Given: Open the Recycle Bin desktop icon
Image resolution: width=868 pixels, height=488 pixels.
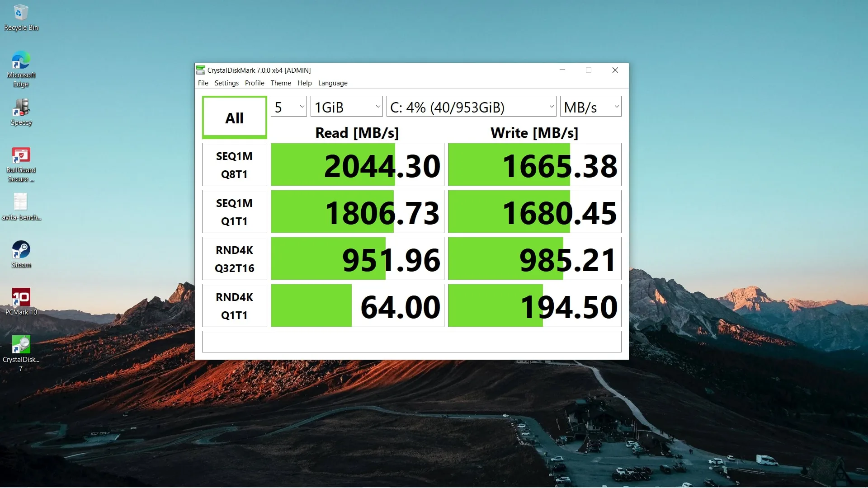Looking at the screenshot, I should click(21, 18).
